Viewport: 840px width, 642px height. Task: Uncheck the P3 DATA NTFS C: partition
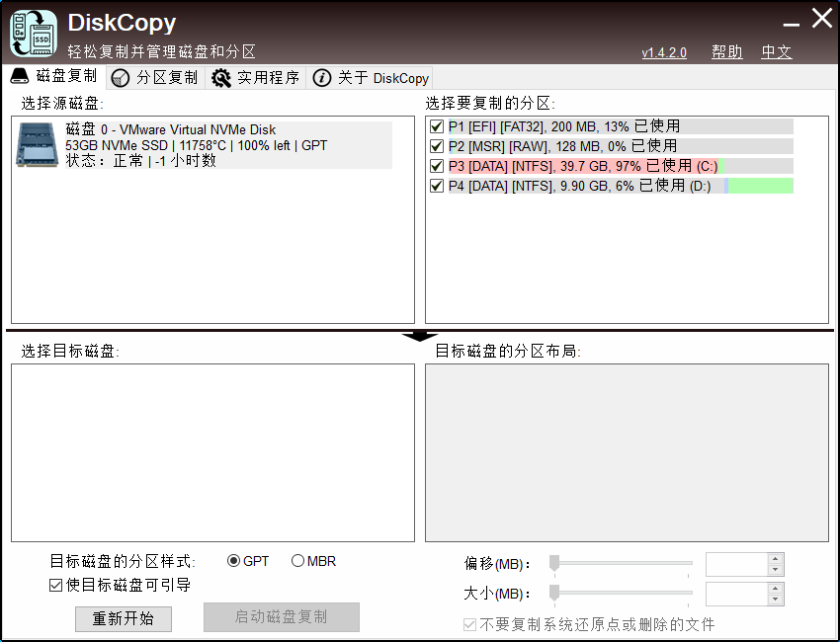[x=437, y=166]
